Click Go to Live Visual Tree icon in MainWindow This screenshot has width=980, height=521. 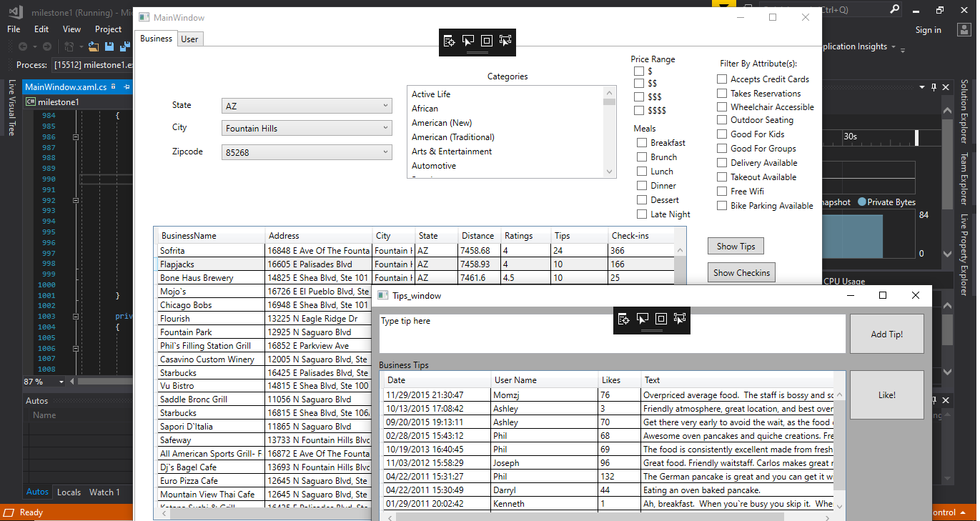pyautogui.click(x=449, y=41)
